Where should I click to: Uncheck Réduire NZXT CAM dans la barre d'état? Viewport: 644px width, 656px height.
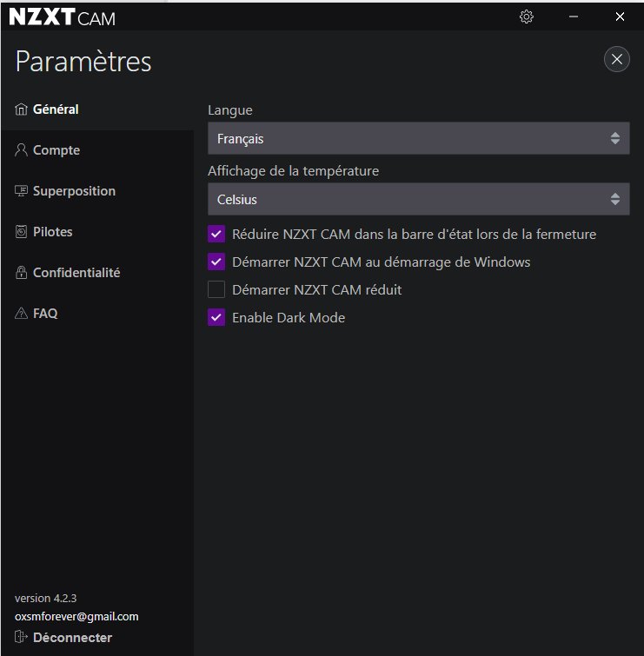click(x=216, y=234)
